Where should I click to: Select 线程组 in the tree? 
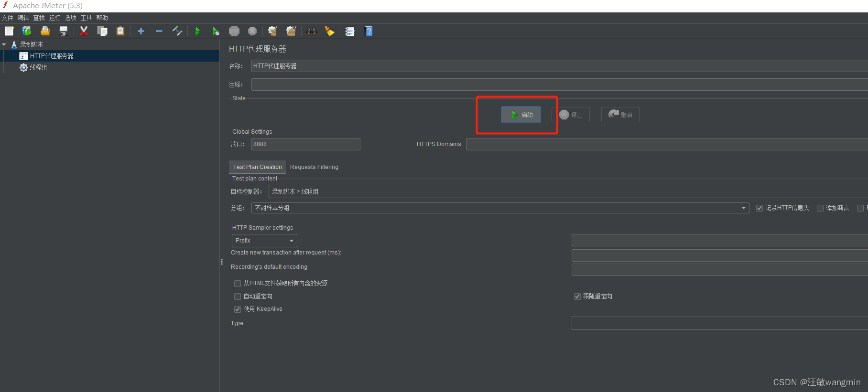pos(39,67)
